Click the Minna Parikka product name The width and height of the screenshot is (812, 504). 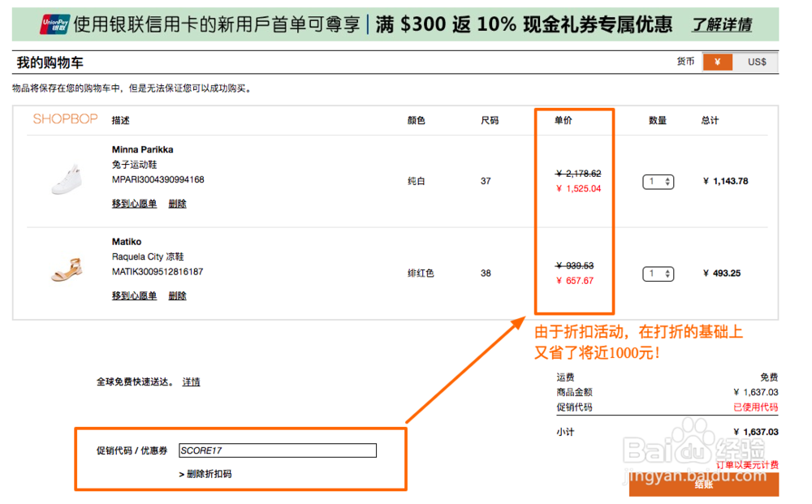pos(142,149)
